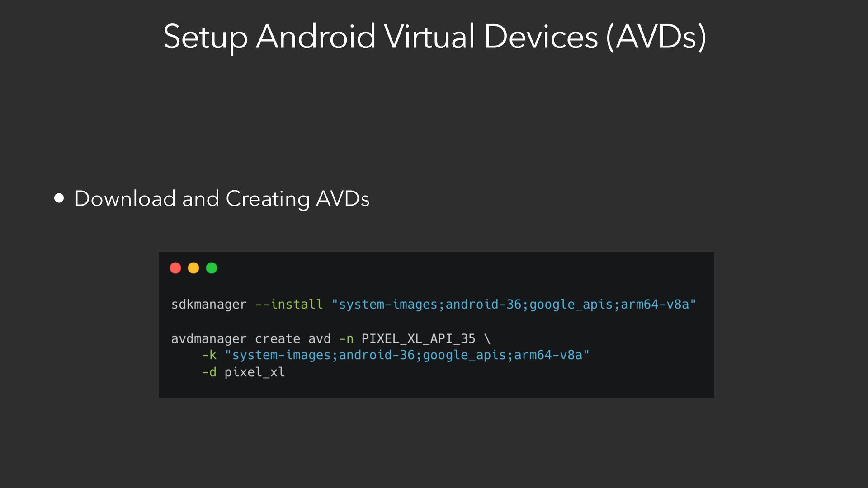The image size is (868, 488).
Task: Click the PIXEL_XL_API_35 device name
Action: click(418, 339)
